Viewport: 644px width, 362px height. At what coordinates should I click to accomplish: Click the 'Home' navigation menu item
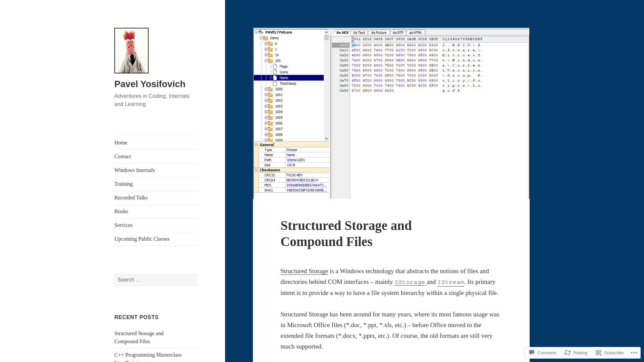click(121, 142)
